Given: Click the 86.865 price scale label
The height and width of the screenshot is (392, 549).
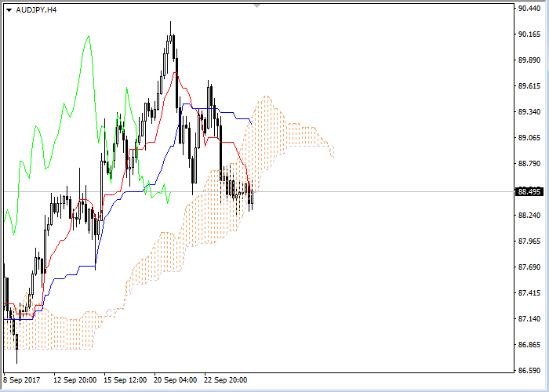Looking at the screenshot, I should [529, 345].
